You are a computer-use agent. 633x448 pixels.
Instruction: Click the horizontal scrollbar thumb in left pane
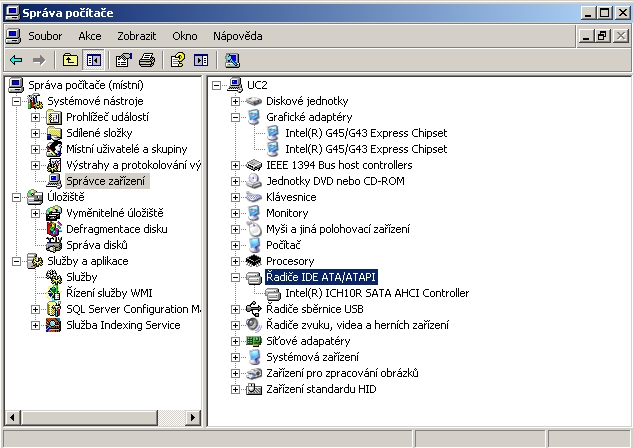click(89, 417)
